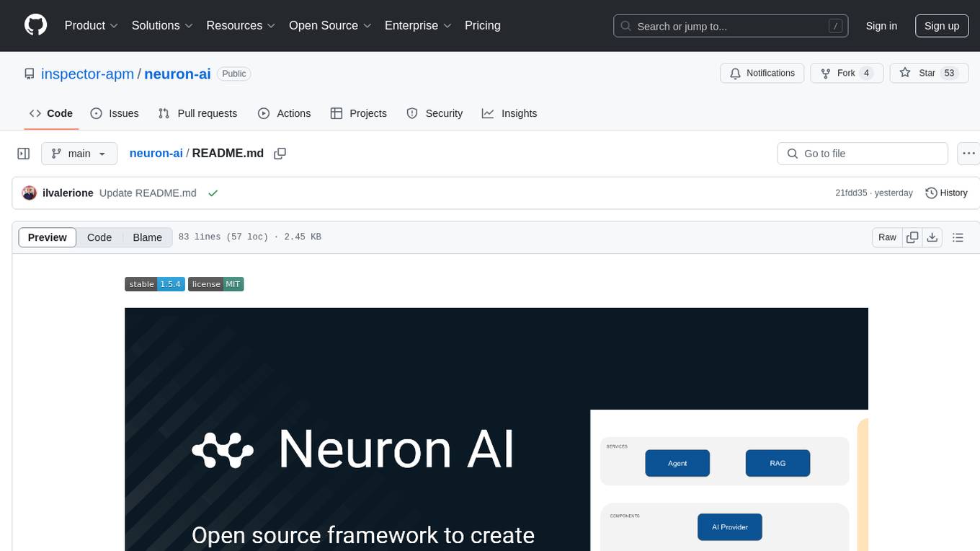
Task: Click the Neuron AI banner image
Action: (x=496, y=429)
